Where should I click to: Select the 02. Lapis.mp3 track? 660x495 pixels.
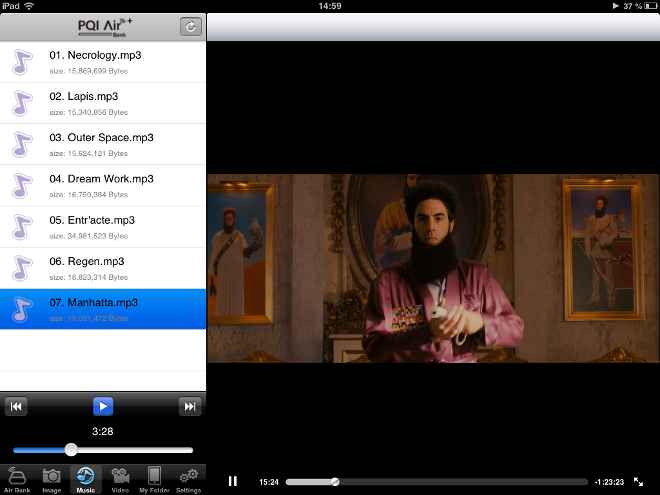[103, 104]
